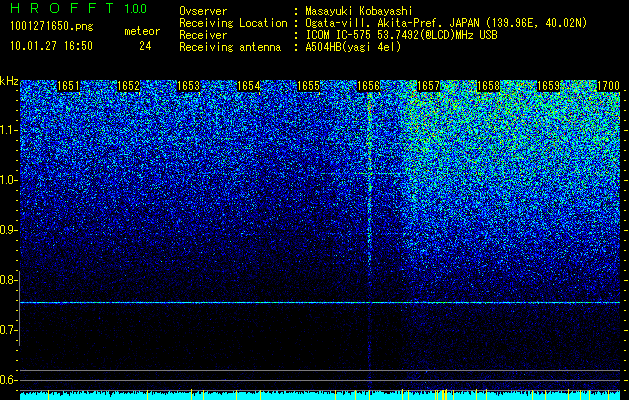Click the 1.1 frequency axis label
The image size is (629, 400).
click(9, 130)
